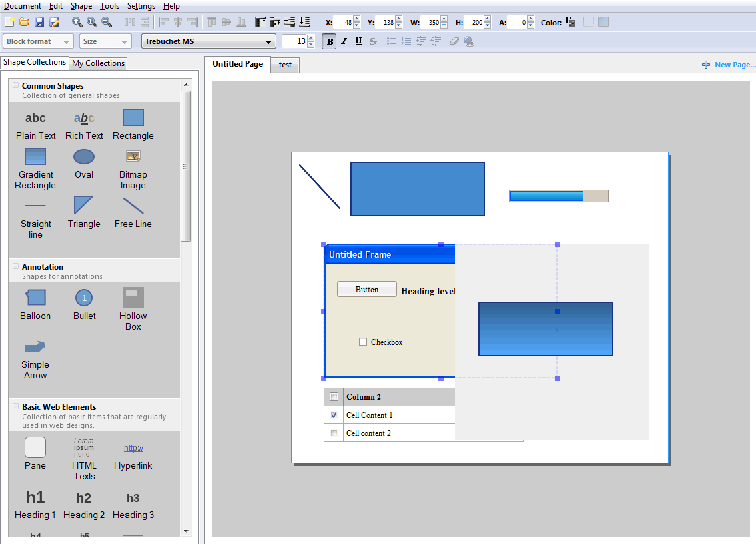Increase the X position value
Viewport: 756px width, 544px height.
357,19
